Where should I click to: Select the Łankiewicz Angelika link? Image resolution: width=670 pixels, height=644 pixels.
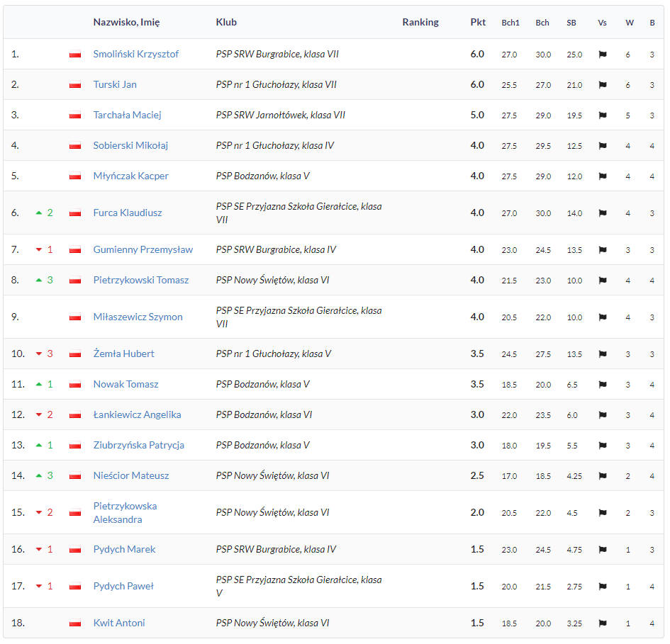click(x=137, y=414)
